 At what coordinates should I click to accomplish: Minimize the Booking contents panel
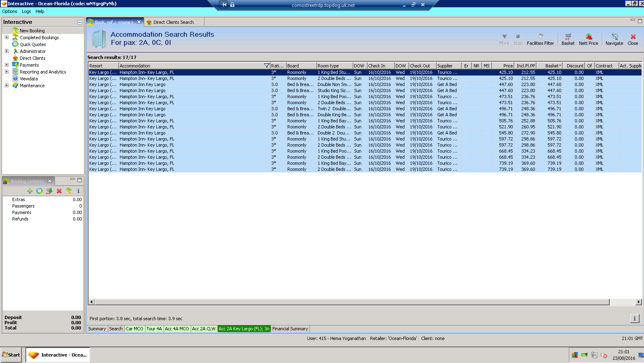point(72,180)
